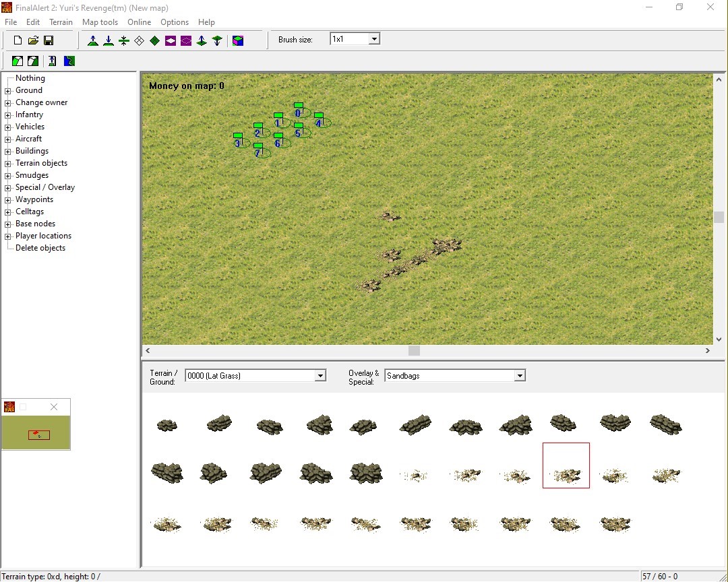Click the hide tileset white diamond icon
Viewport: 728px width, 582px height.
tap(140, 41)
